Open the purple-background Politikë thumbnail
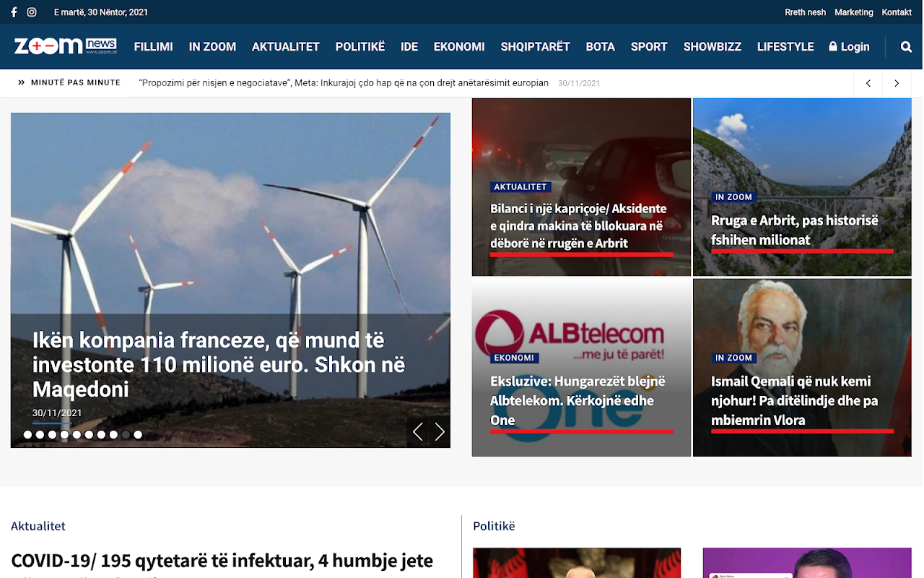The height and width of the screenshot is (578, 924). pos(807,563)
